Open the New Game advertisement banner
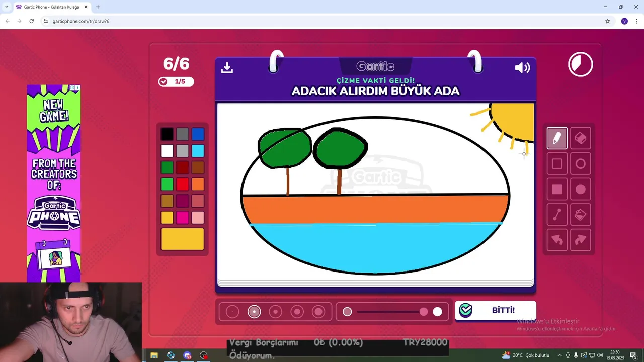Viewport: 644px width, 362px height. (x=53, y=183)
